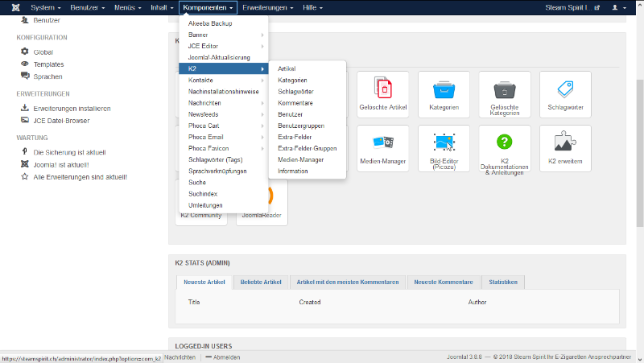This screenshot has width=644, height=363.
Task: Click the vertical page scrollbar
Action: click(x=640, y=153)
